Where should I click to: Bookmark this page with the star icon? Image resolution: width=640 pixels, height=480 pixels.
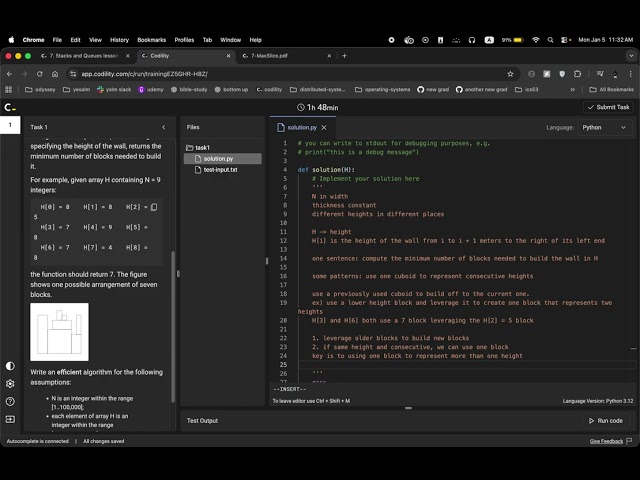pos(510,74)
